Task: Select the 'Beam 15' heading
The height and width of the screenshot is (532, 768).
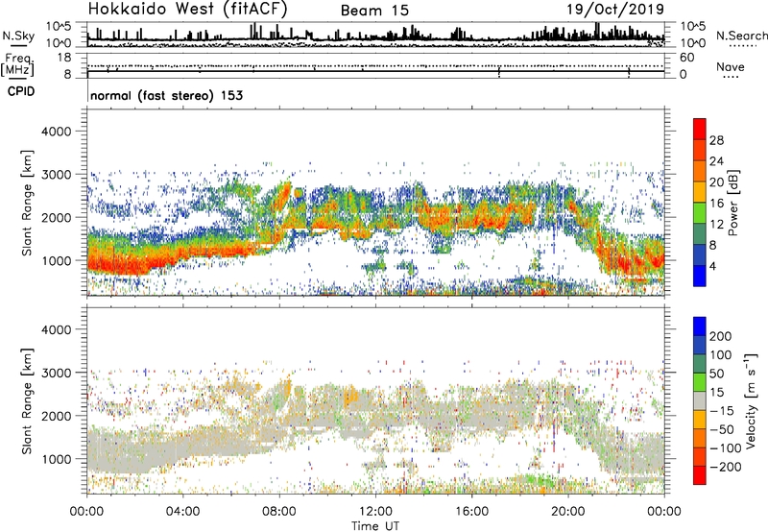Action: click(x=374, y=11)
